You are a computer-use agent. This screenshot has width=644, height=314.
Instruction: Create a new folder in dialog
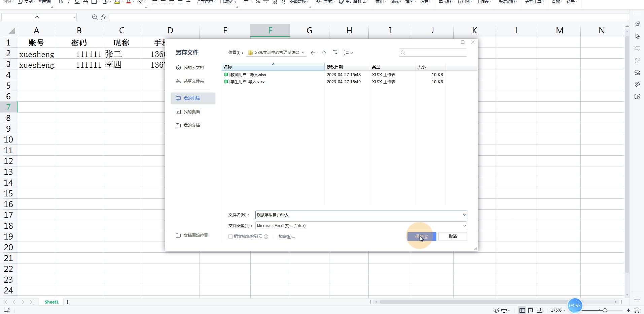coord(335,53)
